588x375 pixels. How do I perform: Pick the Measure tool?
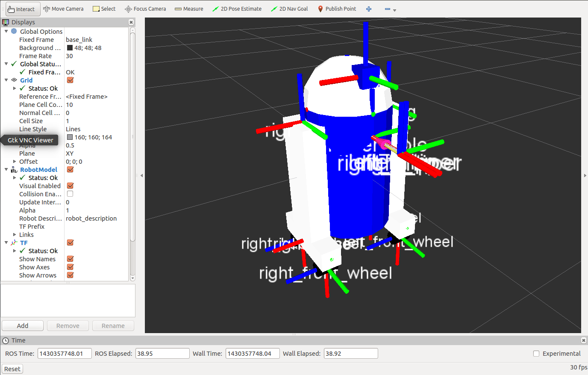(x=189, y=9)
